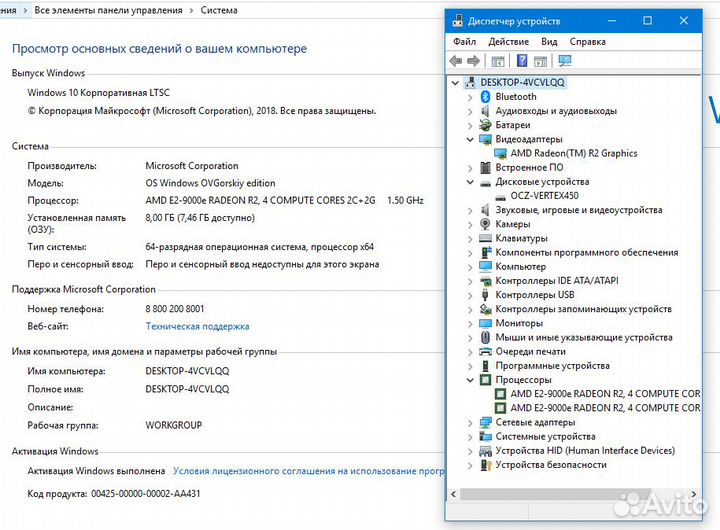Viewport: 720px width, 530px height.
Task: Select the Аудиовходы и аудиовыходы speaker icon
Action: coord(485,111)
